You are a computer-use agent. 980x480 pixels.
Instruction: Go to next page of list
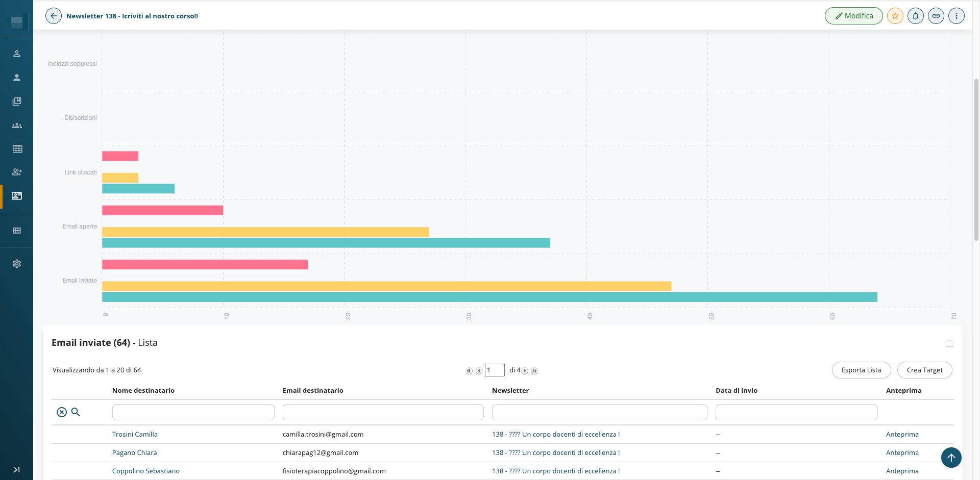525,371
